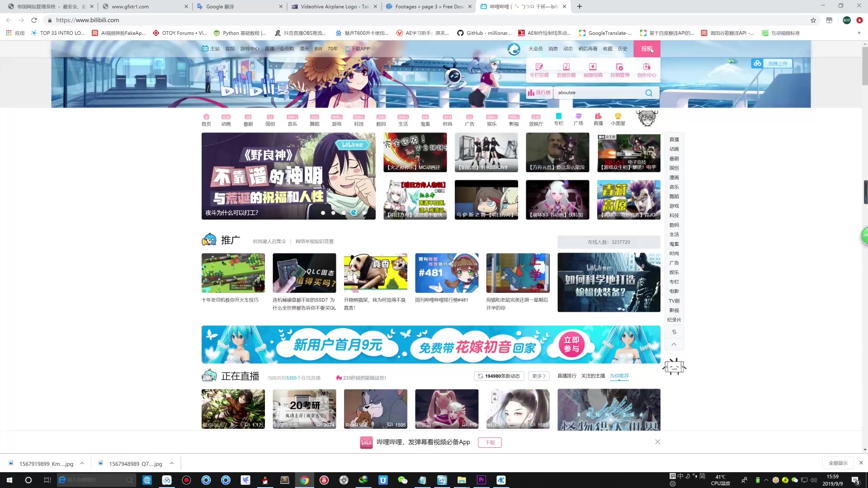Open 音频投稿 audio upload icon
The height and width of the screenshot is (488, 868).
tap(566, 67)
